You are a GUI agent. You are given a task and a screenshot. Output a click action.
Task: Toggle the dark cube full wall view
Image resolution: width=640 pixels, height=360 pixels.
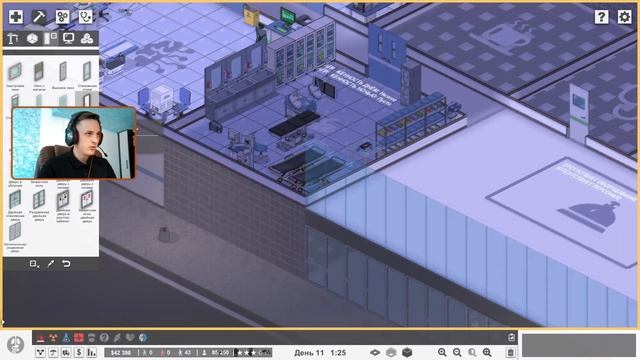(407, 352)
